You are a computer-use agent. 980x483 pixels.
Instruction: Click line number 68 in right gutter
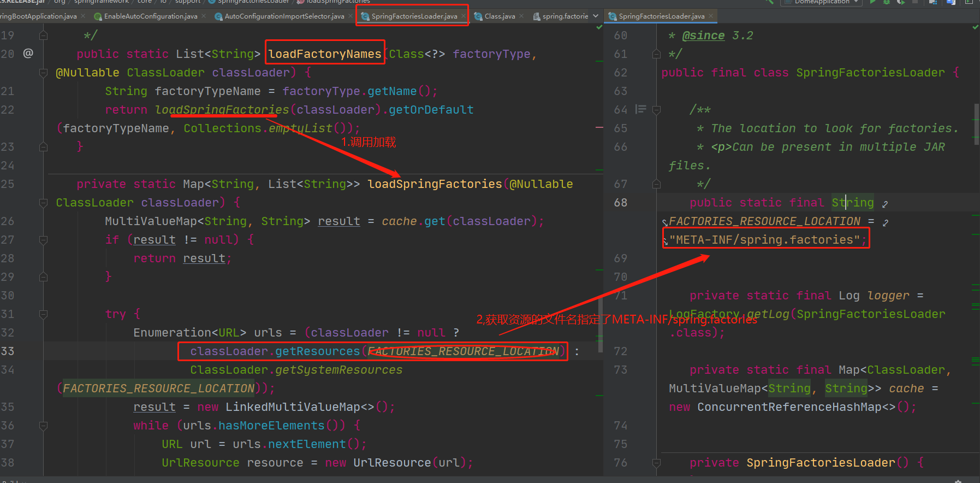[x=621, y=202]
